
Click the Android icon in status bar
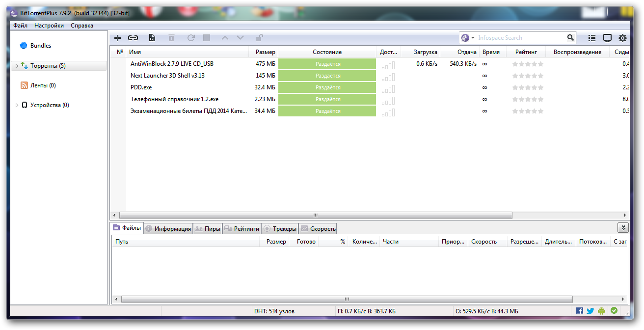click(602, 311)
